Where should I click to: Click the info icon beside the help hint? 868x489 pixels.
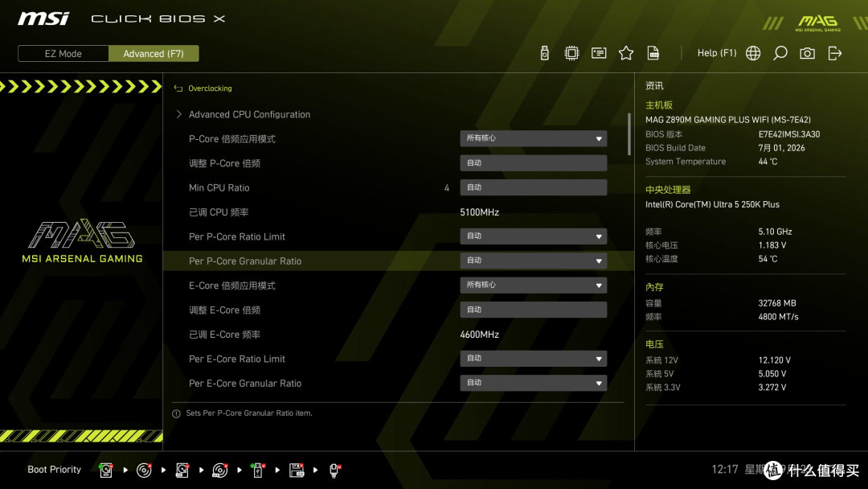pos(176,413)
